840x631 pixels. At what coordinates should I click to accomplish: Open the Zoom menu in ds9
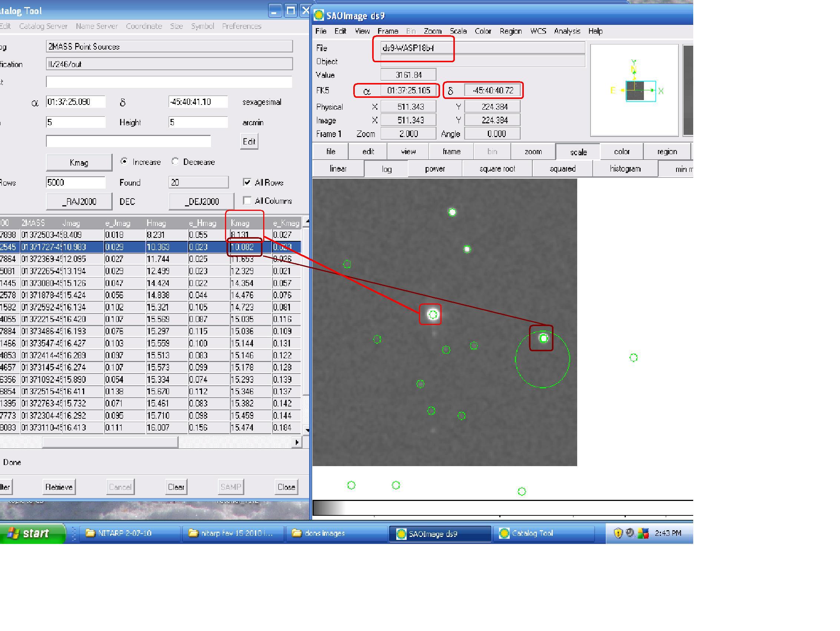click(x=433, y=31)
